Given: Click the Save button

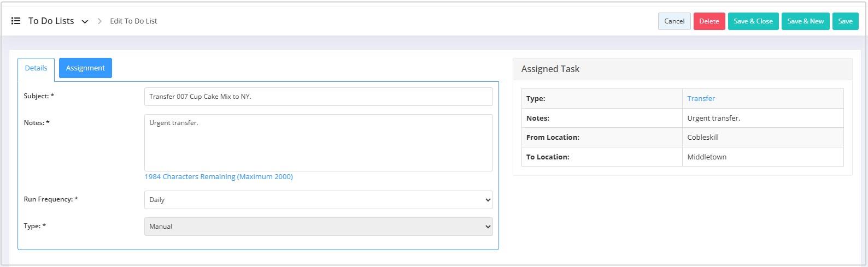Looking at the screenshot, I should 845,21.
